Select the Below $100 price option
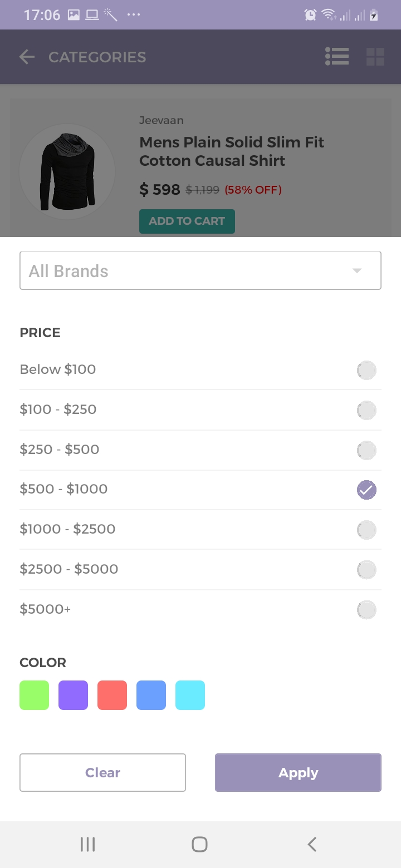 [x=366, y=370]
